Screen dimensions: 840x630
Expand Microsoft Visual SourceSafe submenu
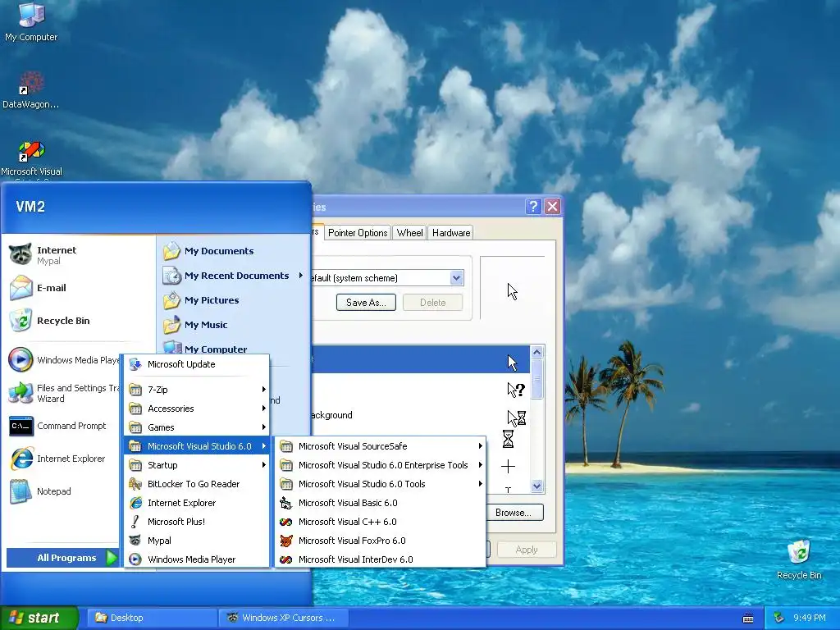[x=381, y=446]
